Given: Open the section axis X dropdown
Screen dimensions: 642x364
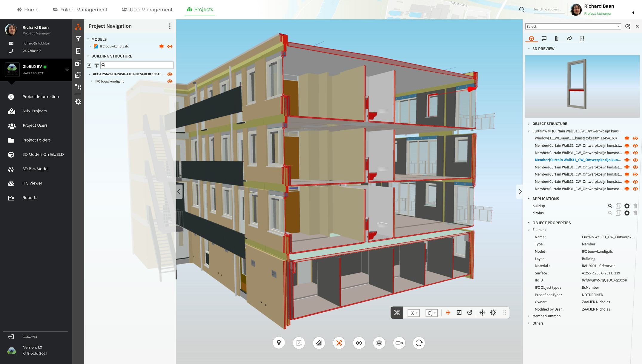Looking at the screenshot, I should pyautogui.click(x=414, y=313).
